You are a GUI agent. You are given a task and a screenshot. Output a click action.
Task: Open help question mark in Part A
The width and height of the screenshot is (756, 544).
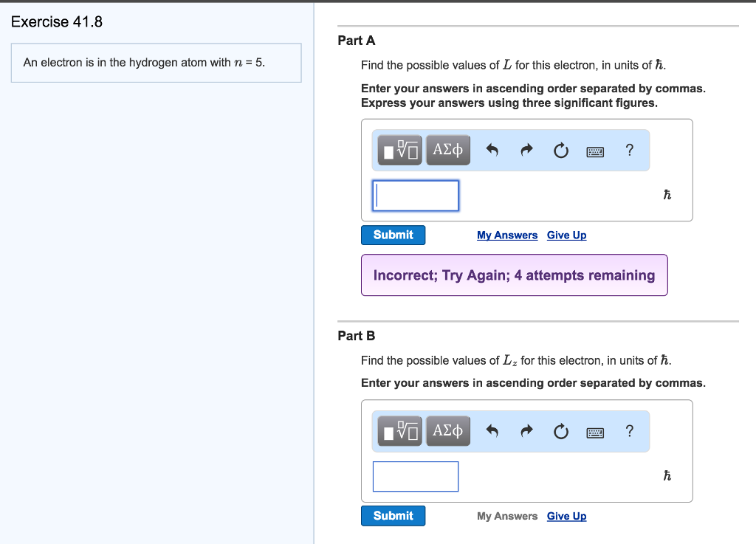(x=629, y=151)
